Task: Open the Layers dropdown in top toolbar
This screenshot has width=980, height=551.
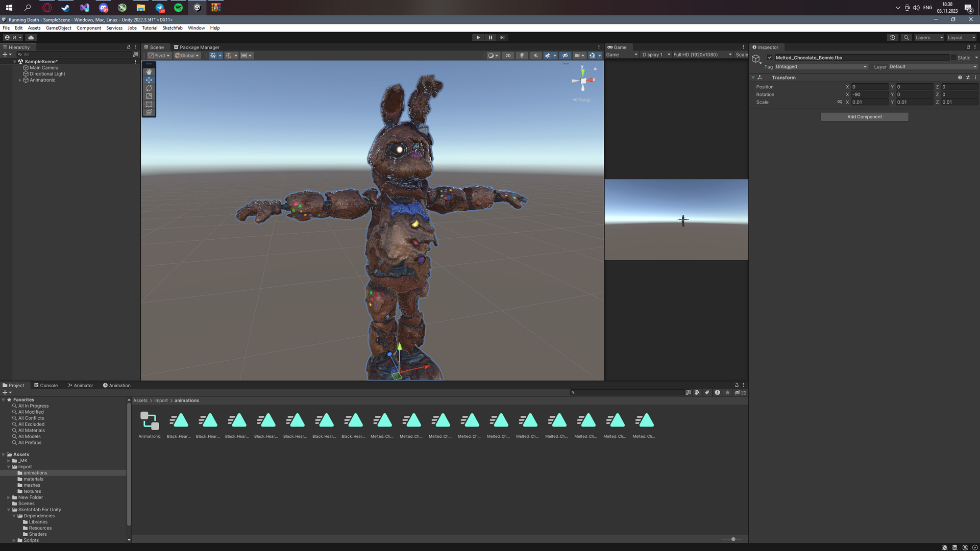Action: coord(928,38)
